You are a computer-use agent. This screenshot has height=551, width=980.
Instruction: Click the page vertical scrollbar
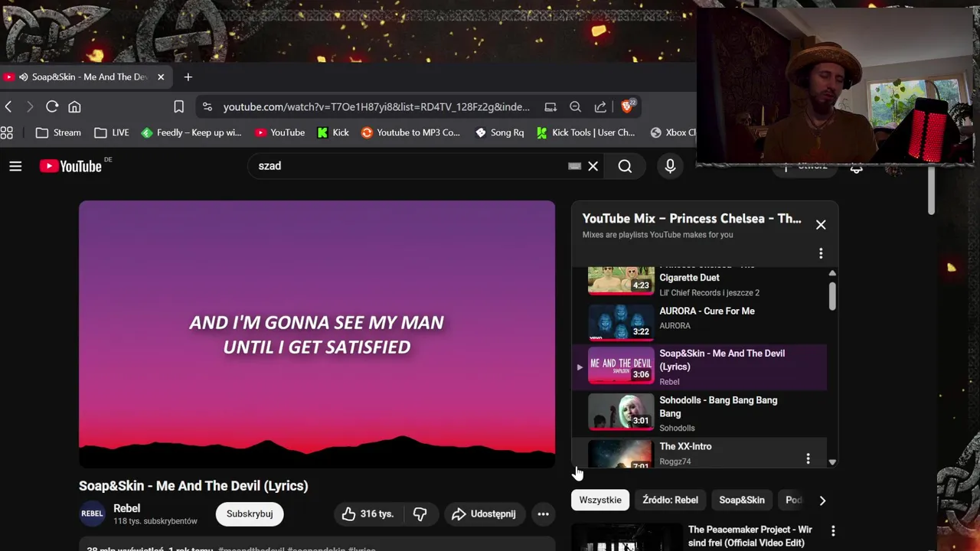pos(931,190)
